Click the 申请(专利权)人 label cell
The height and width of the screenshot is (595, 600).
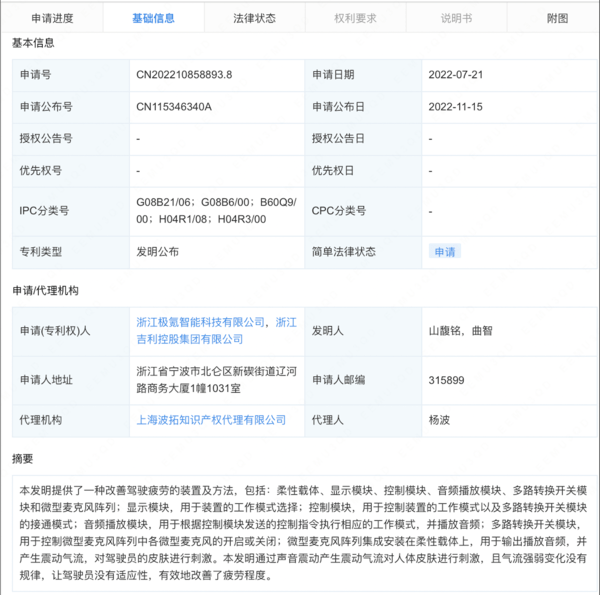[x=71, y=331]
